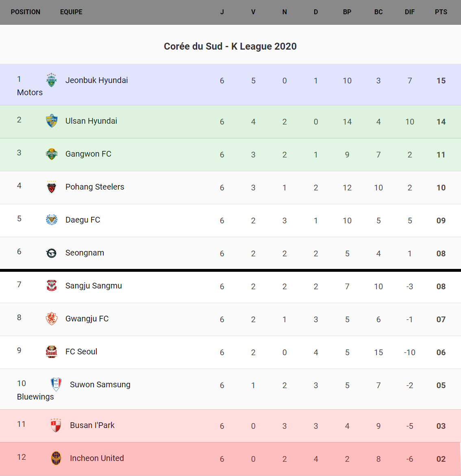461x476 pixels.
Task: Click the Daegu FC team logo
Action: 52,220
